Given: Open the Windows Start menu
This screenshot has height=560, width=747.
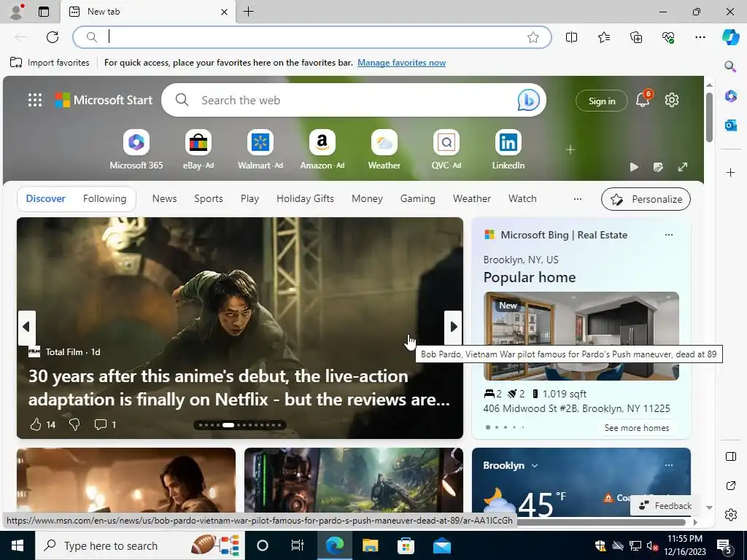Looking at the screenshot, I should [18, 545].
